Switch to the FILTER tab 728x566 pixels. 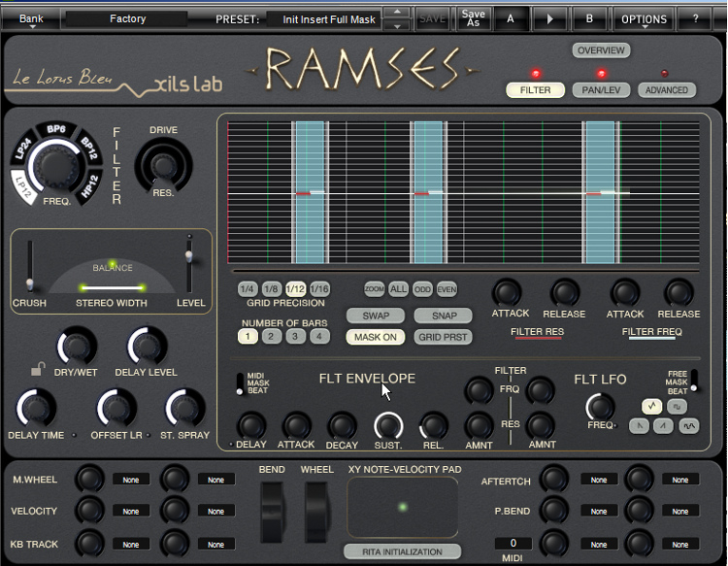535,89
